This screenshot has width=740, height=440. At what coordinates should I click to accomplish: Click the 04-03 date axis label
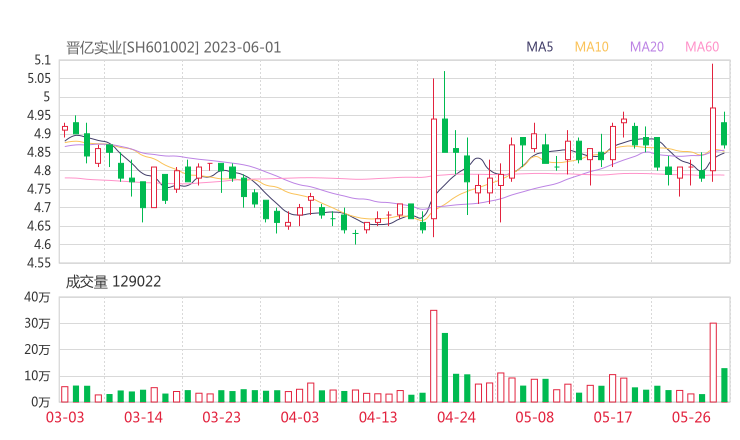tap(300, 417)
